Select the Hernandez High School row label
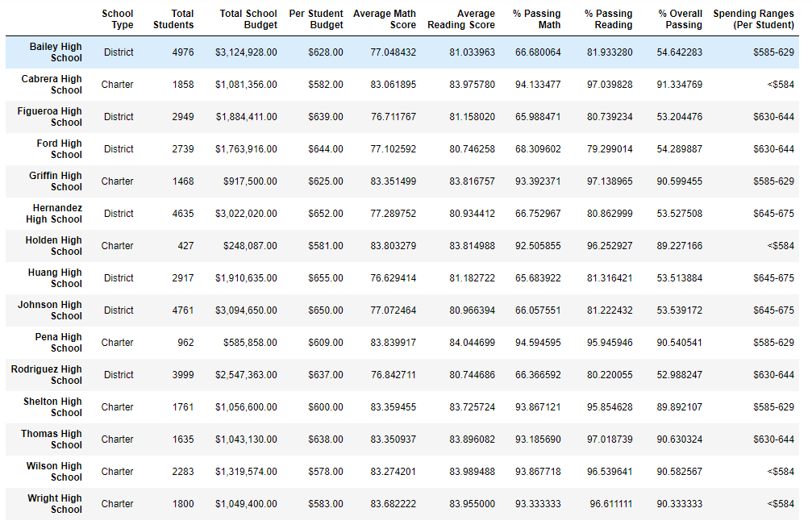812x529 pixels. click(x=54, y=214)
